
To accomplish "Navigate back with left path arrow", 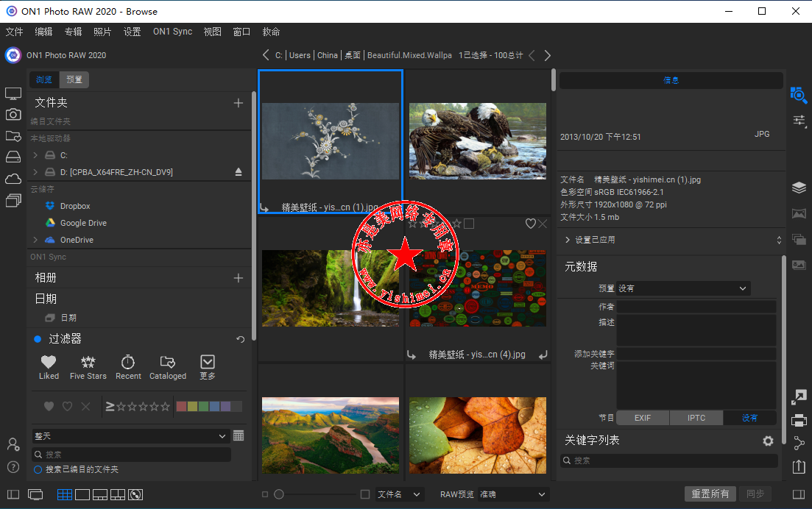I will pos(266,55).
